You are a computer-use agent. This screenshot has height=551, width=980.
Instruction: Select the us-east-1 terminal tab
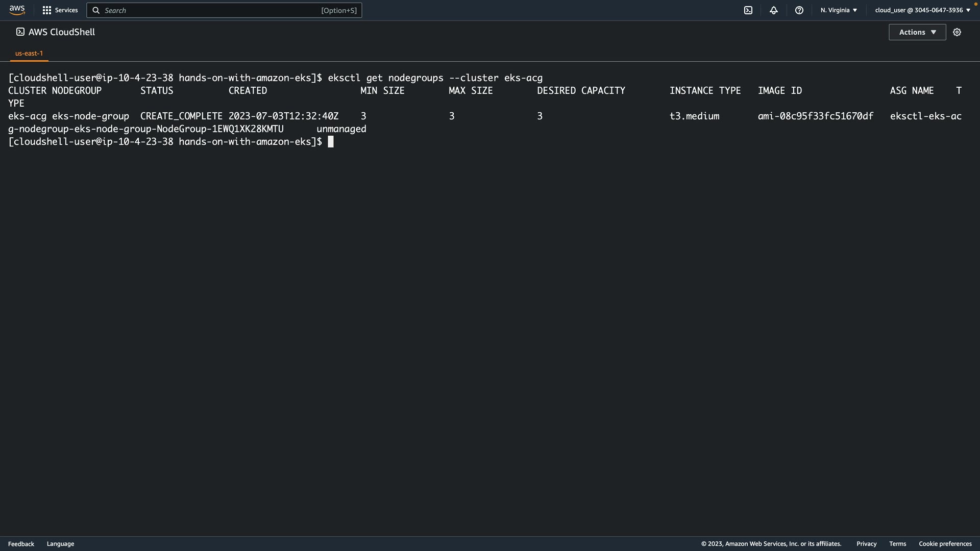tap(29, 53)
